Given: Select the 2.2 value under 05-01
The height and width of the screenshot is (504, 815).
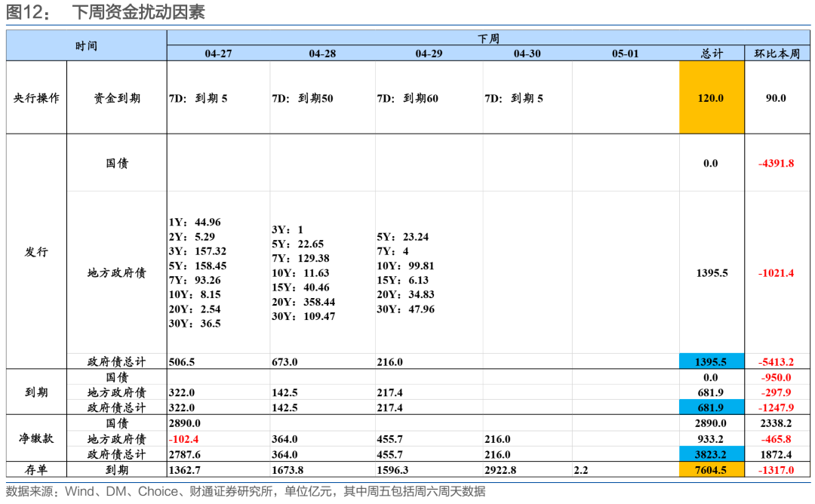Looking at the screenshot, I should (x=581, y=470).
